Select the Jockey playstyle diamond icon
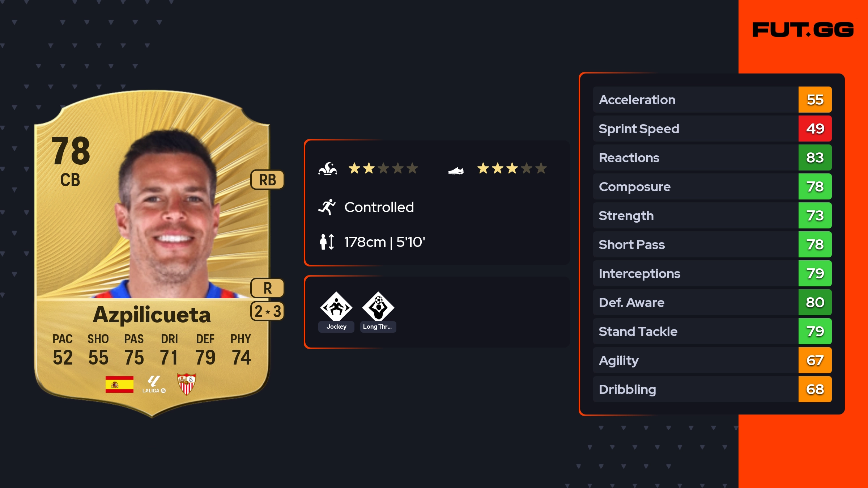The image size is (868, 488). (x=336, y=307)
